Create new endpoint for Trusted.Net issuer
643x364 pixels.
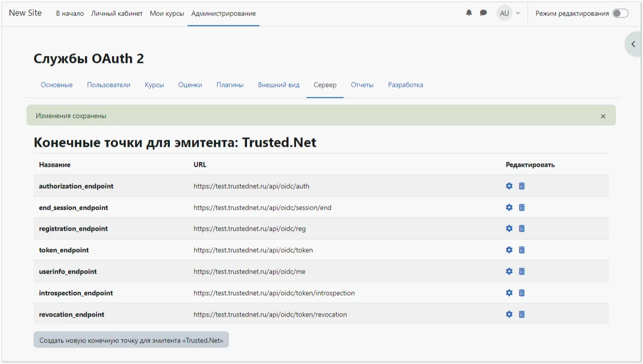point(131,339)
